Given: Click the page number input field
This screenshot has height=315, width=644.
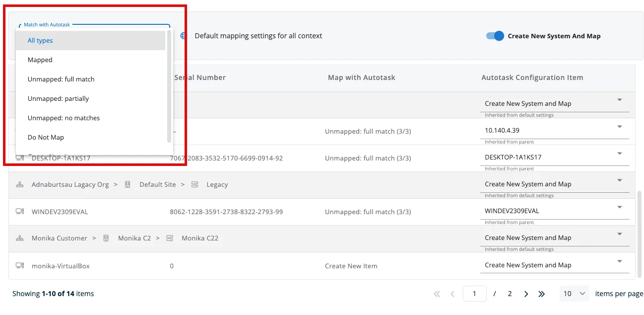Looking at the screenshot, I should (474, 294).
